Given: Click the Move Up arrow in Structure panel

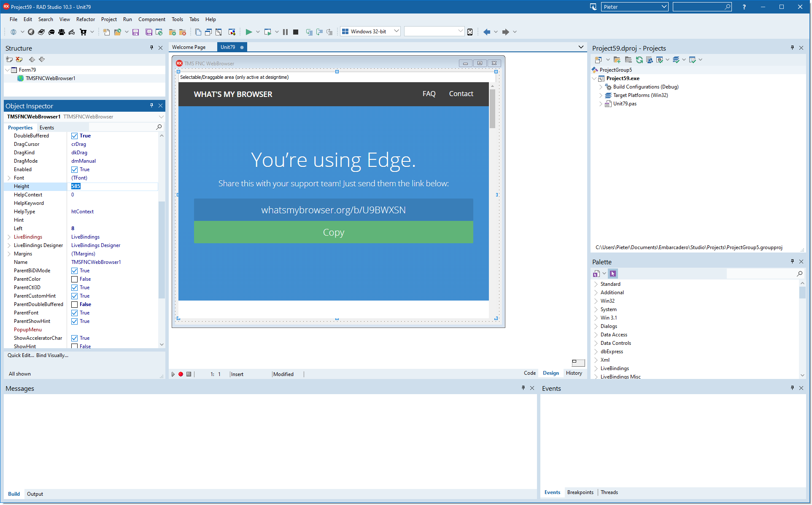Looking at the screenshot, I should pyautogui.click(x=32, y=59).
